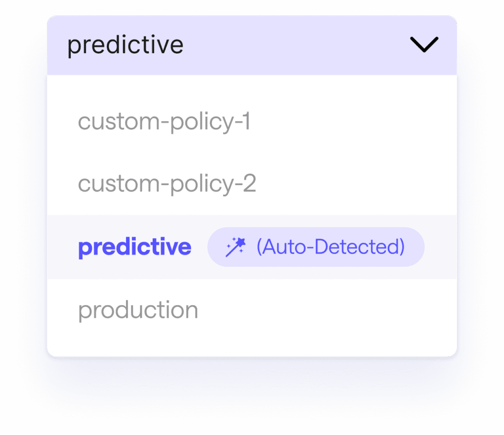This screenshot has height=435, width=504.
Task: Keep the auto-detected predictive policy
Action: pos(134,247)
